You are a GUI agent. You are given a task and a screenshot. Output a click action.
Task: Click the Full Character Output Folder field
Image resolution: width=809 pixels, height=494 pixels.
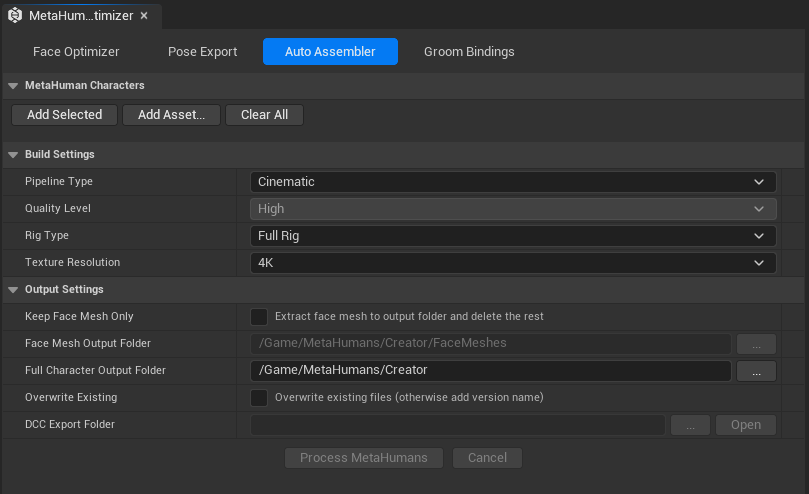(491, 371)
